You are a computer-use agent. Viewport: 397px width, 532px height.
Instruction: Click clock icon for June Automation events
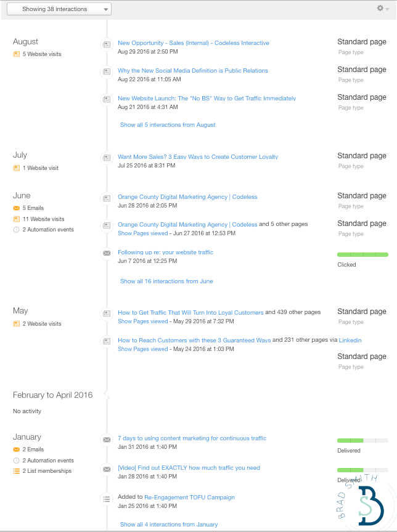16,230
